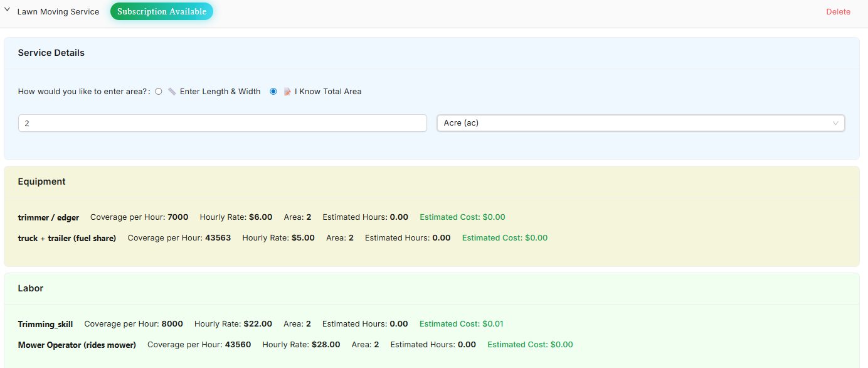Image resolution: width=868 pixels, height=368 pixels.
Task: Click Trimming_skill Estimated Cost $0.01
Action: (461, 324)
